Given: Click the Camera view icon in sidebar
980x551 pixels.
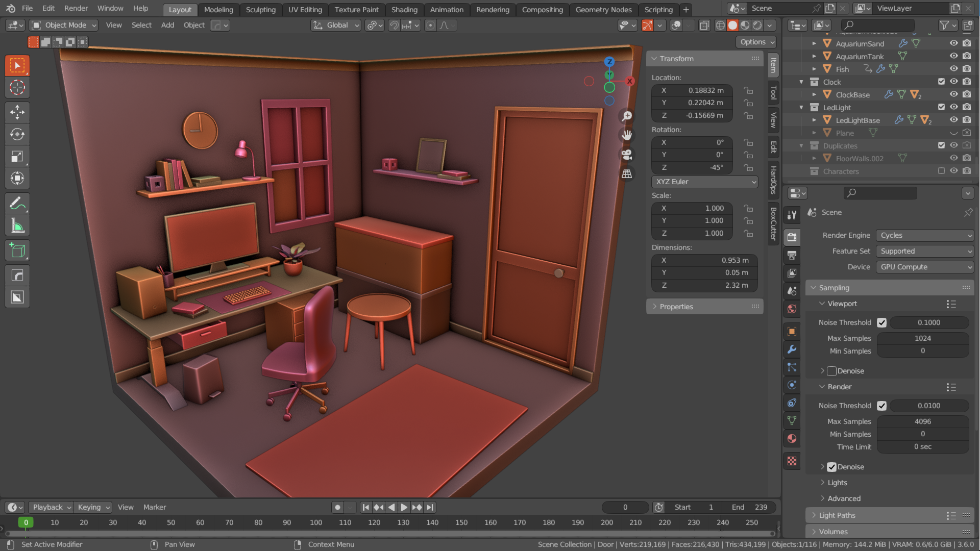Looking at the screenshot, I should 626,154.
